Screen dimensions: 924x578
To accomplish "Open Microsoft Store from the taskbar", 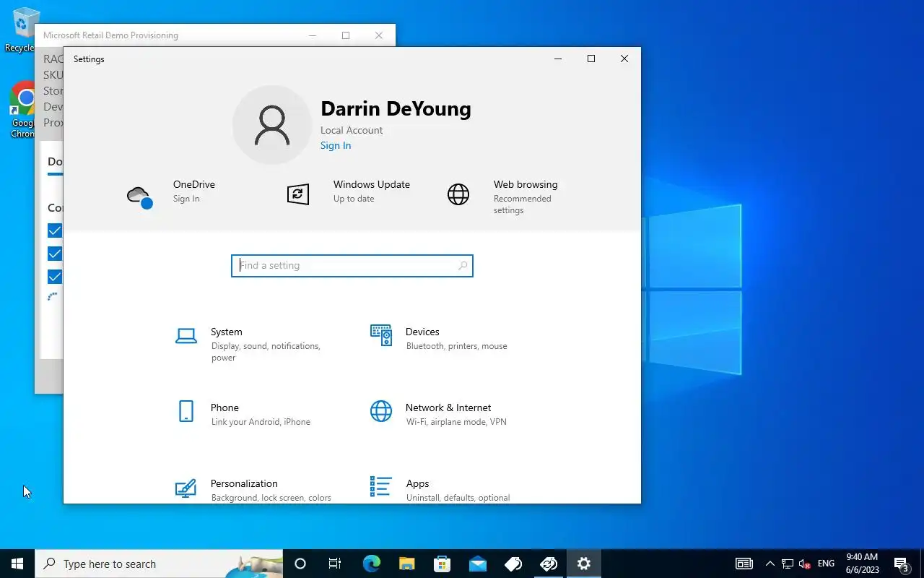I will click(x=442, y=564).
